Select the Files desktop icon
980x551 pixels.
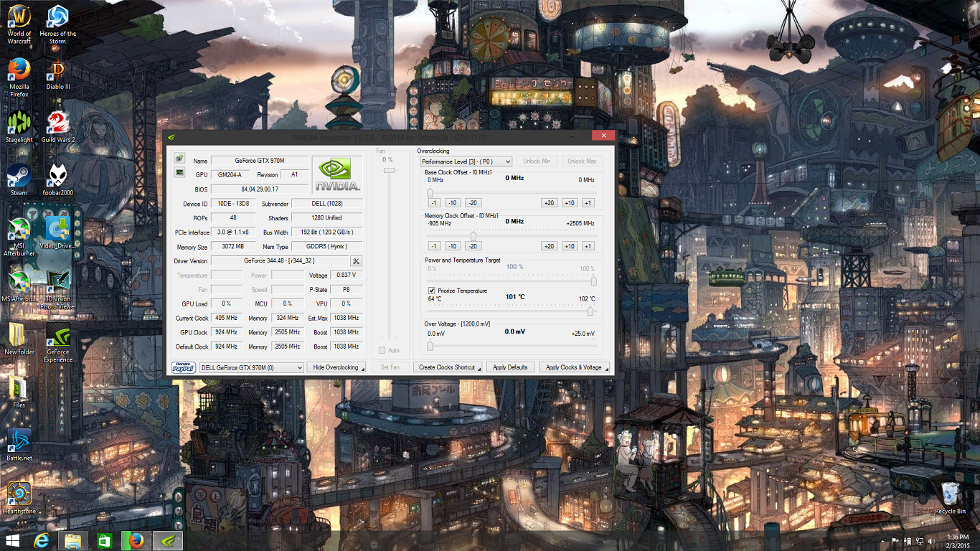19,392
